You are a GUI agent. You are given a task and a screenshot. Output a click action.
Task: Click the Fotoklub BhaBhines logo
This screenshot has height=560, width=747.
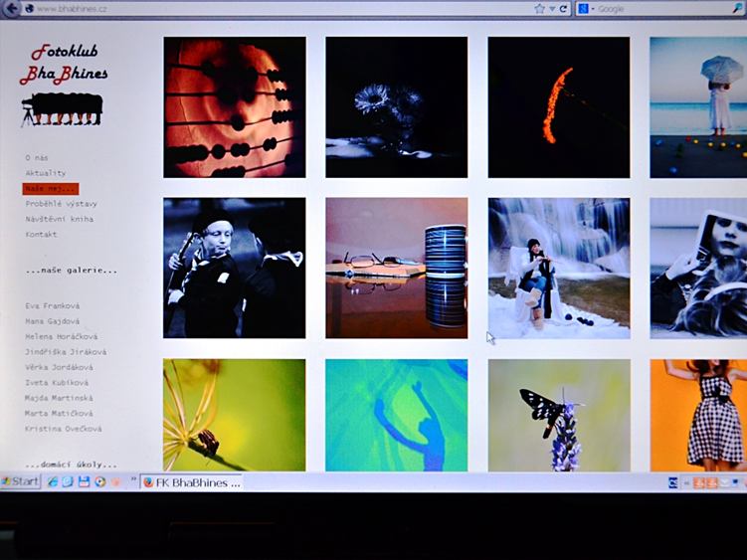tap(64, 85)
